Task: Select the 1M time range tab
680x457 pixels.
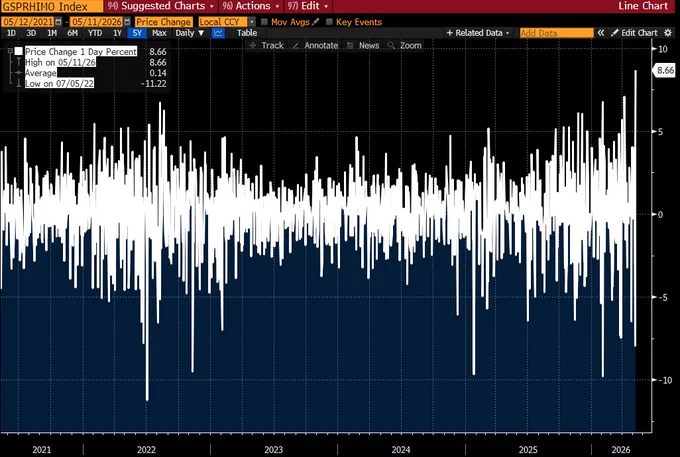Action: [x=52, y=33]
